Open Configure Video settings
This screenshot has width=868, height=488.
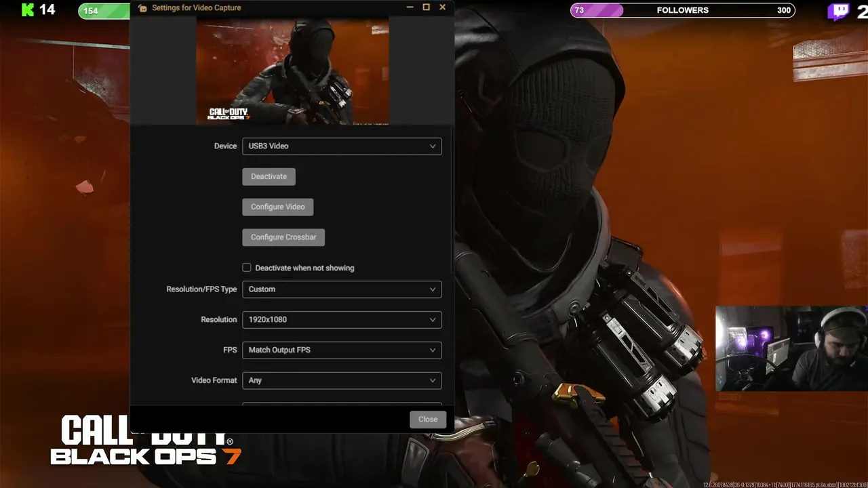point(277,207)
